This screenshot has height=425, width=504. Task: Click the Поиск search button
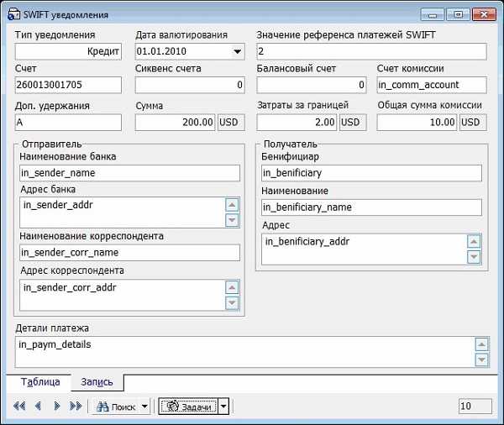tap(115, 407)
